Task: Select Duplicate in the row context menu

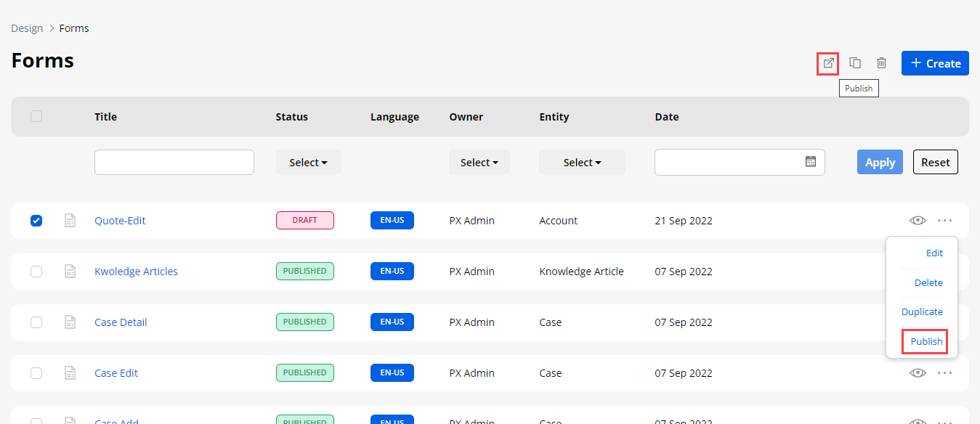Action: [922, 312]
